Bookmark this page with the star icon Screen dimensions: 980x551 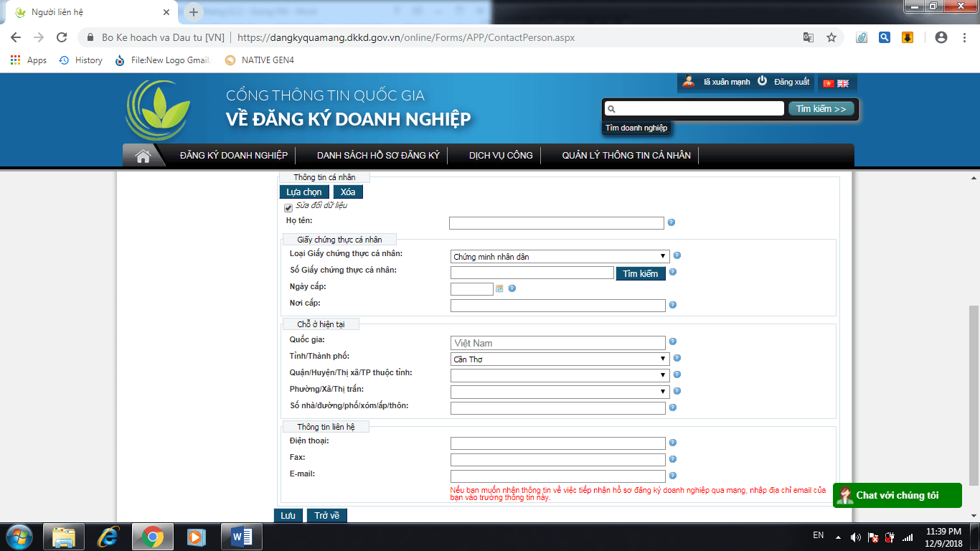pos(831,37)
